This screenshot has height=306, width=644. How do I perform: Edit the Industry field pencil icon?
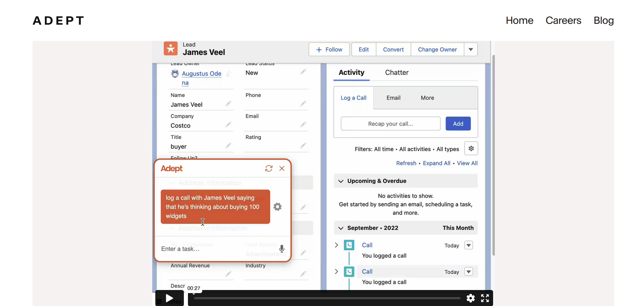303,273
